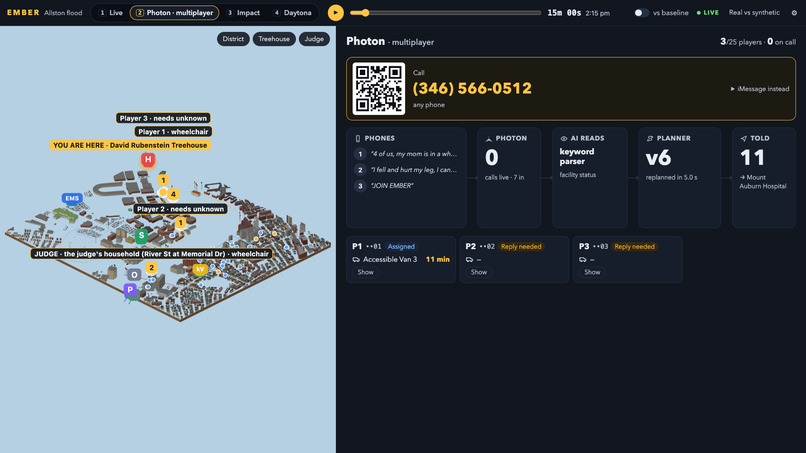The height and width of the screenshot is (453, 806).
Task: Select the green S marker on map
Action: 141,235
